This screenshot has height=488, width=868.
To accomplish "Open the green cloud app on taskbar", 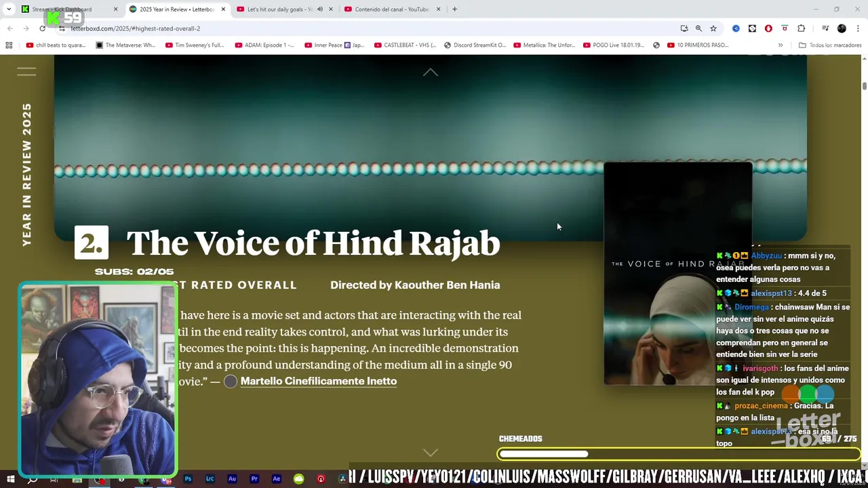I will click(x=298, y=479).
